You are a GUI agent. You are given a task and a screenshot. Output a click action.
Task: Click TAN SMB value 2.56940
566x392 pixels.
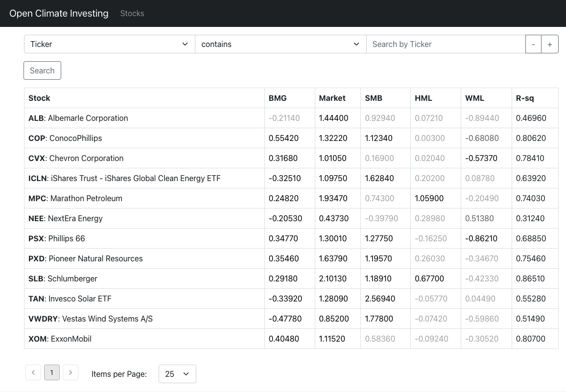380,299
